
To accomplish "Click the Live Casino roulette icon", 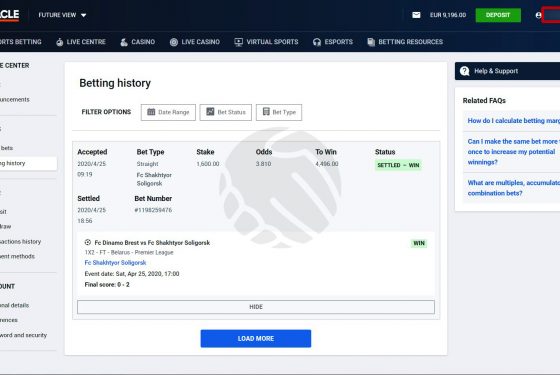I will (x=174, y=42).
